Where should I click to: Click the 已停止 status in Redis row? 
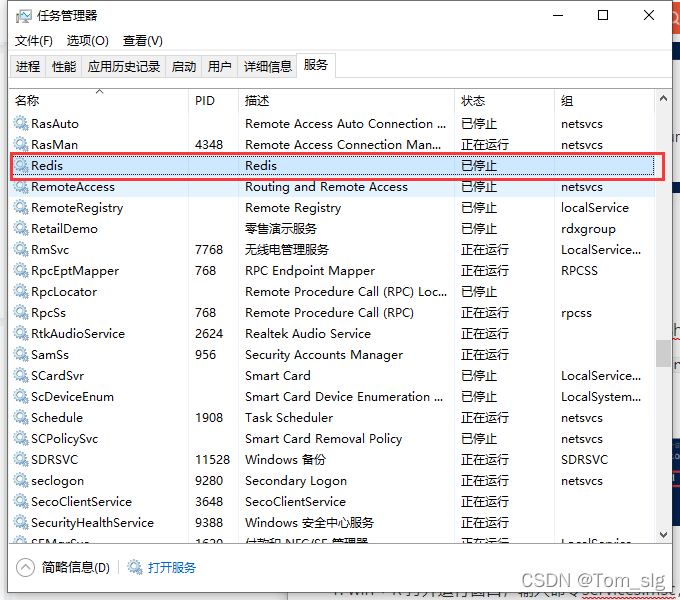[x=479, y=166]
